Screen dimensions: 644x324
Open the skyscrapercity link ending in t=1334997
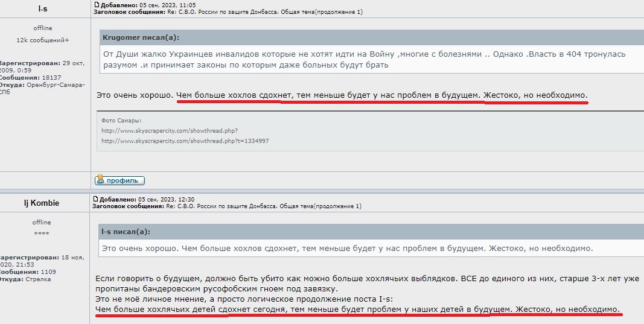click(185, 141)
